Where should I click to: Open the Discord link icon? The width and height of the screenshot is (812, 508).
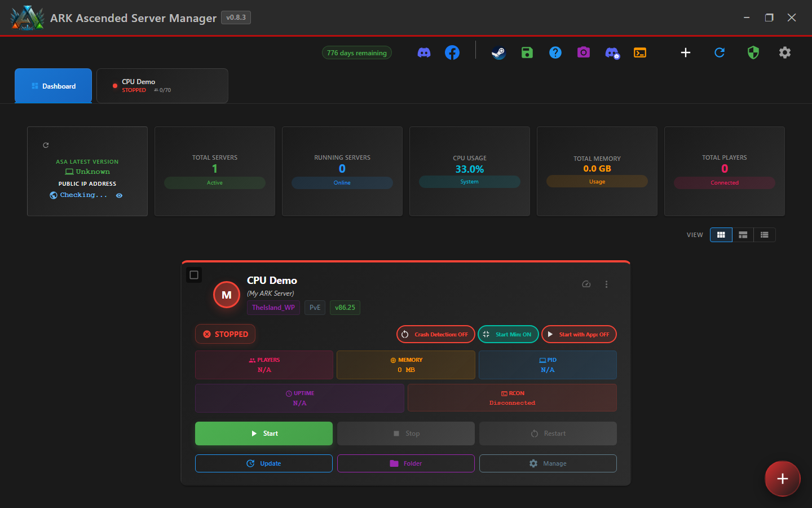424,52
